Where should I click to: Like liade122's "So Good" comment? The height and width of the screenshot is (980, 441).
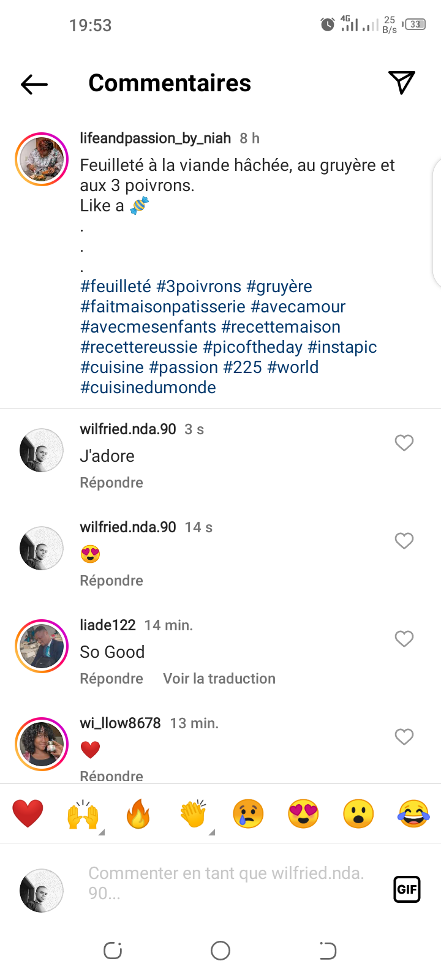pyautogui.click(x=404, y=639)
